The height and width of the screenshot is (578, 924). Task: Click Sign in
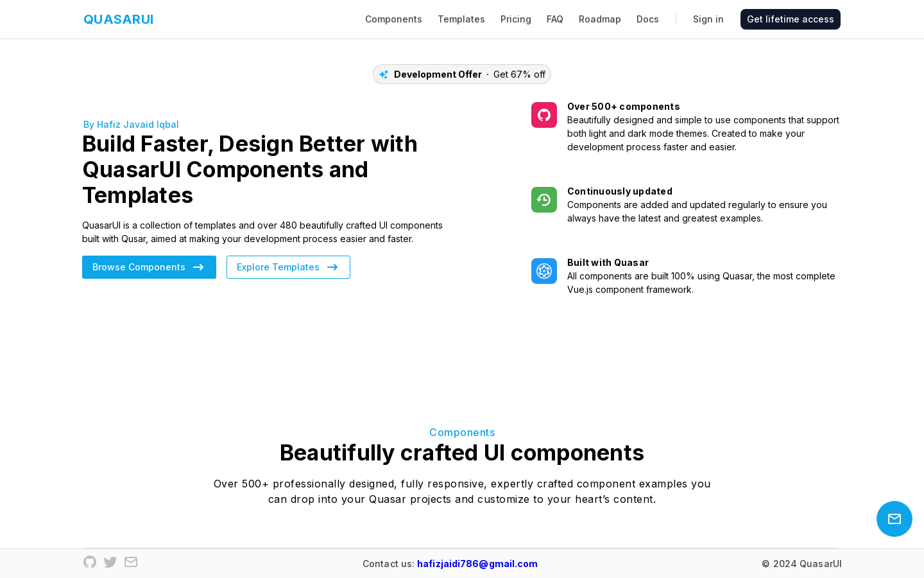pyautogui.click(x=708, y=19)
